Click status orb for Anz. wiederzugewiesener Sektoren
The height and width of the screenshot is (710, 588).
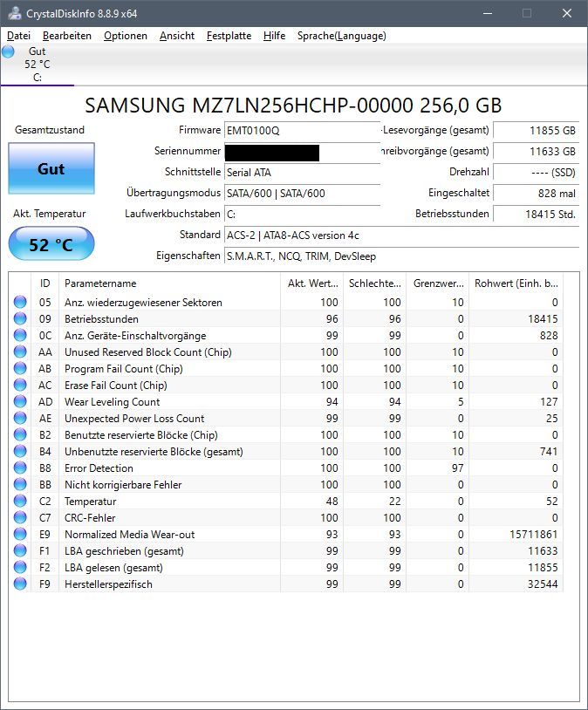[20, 302]
